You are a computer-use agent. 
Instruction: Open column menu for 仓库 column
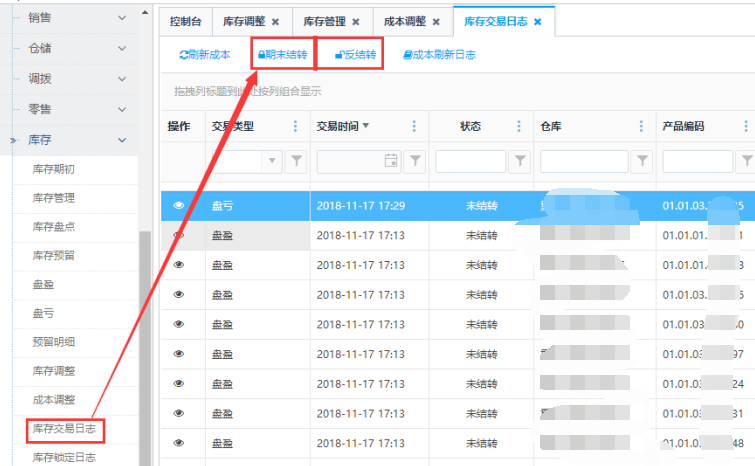(640, 126)
